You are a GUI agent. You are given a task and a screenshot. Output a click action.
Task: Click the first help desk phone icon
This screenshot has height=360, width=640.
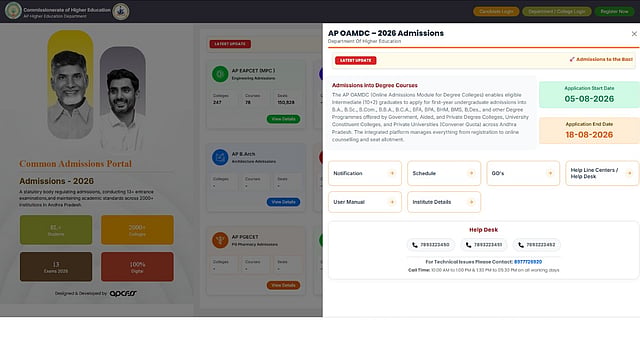point(415,245)
